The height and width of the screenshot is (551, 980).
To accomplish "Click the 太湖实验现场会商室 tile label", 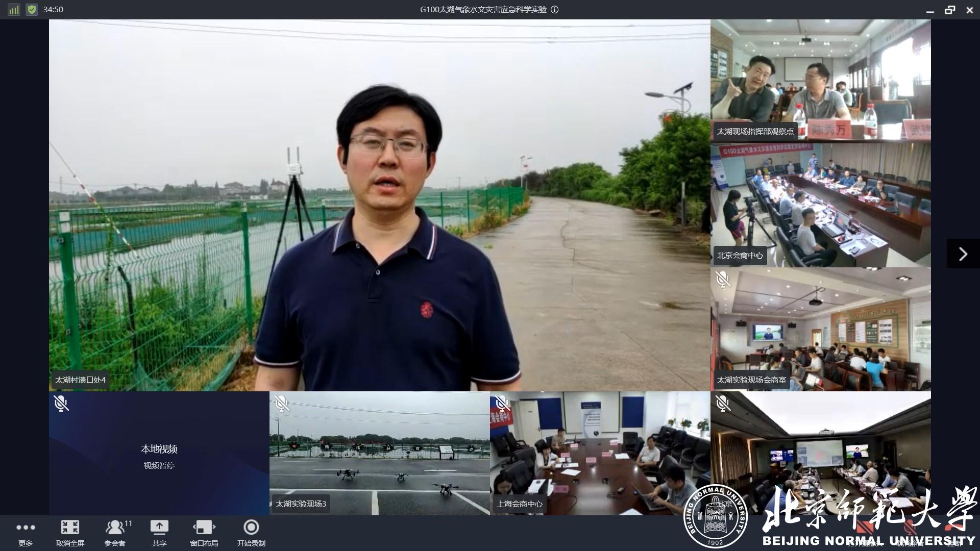I will 751,380.
